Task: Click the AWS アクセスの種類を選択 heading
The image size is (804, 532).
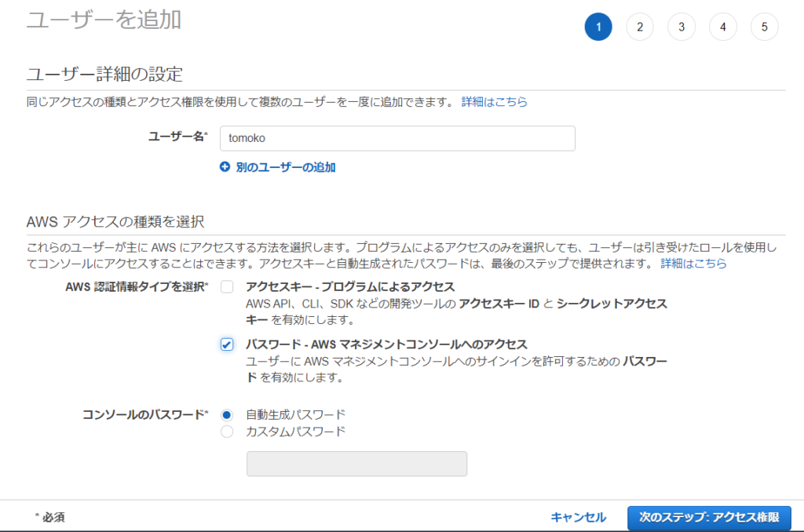Action: pyautogui.click(x=115, y=222)
